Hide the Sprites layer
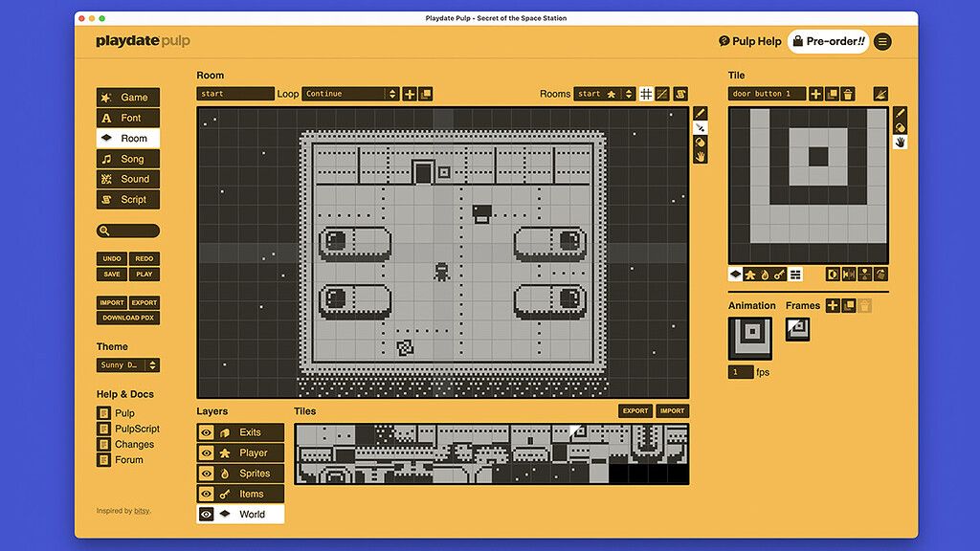The image size is (980, 551). (207, 473)
